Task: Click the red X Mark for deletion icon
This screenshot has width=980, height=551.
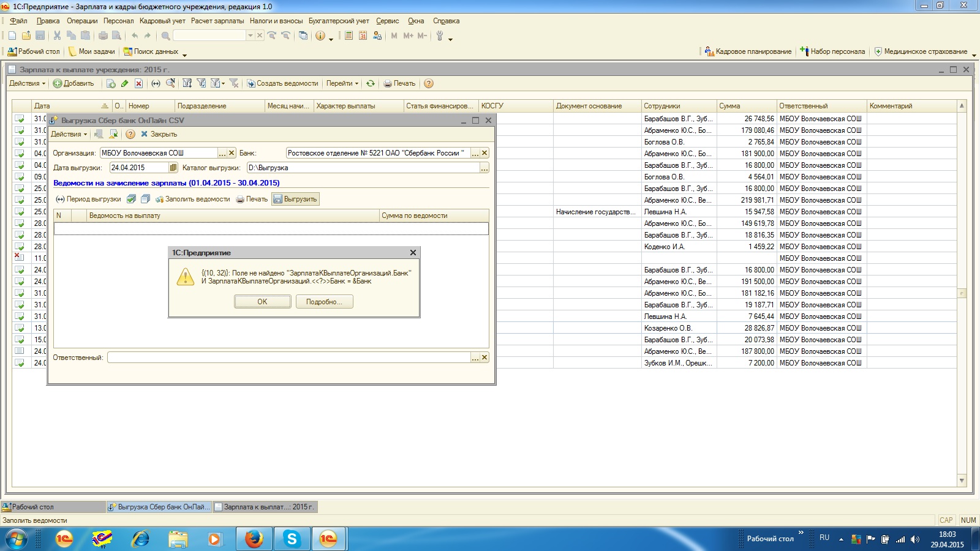Action: (139, 83)
